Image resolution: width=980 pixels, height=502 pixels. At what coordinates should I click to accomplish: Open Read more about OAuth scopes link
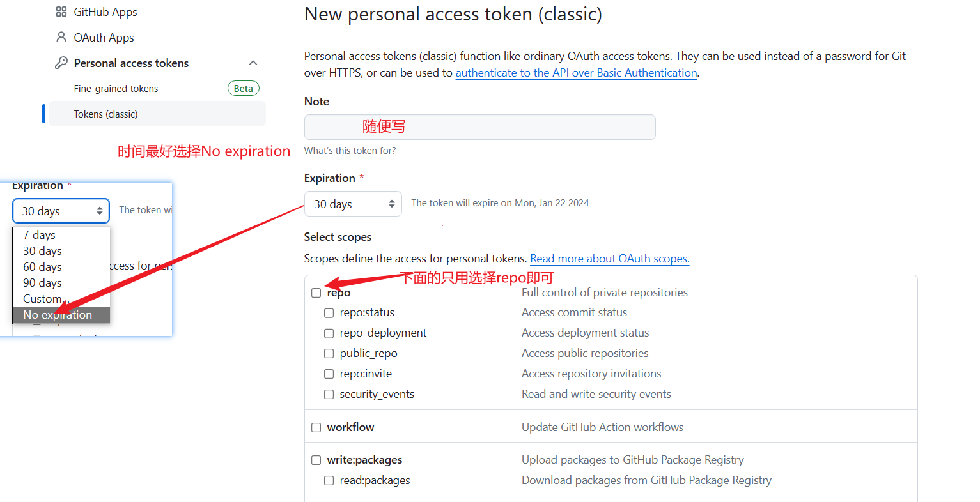coord(609,259)
